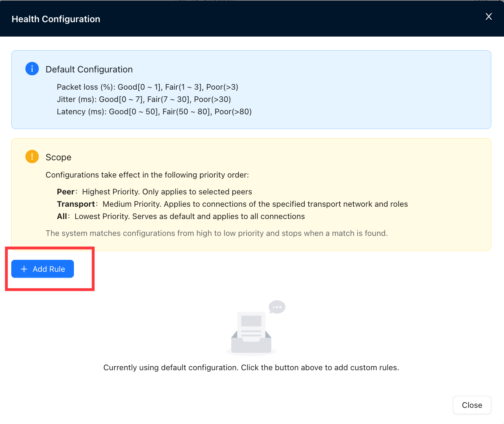Click the Default Configuration heading
Viewport: 504px width, 424px height.
tap(89, 69)
